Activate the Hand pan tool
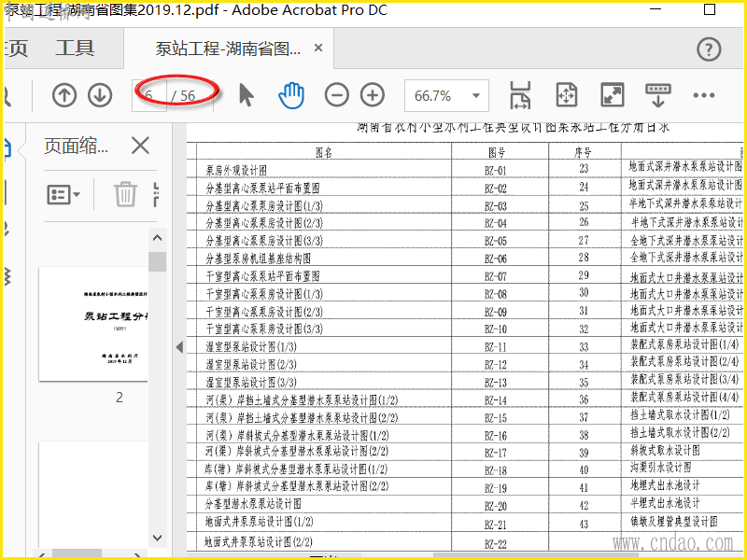The width and height of the screenshot is (747, 560). pos(291,95)
